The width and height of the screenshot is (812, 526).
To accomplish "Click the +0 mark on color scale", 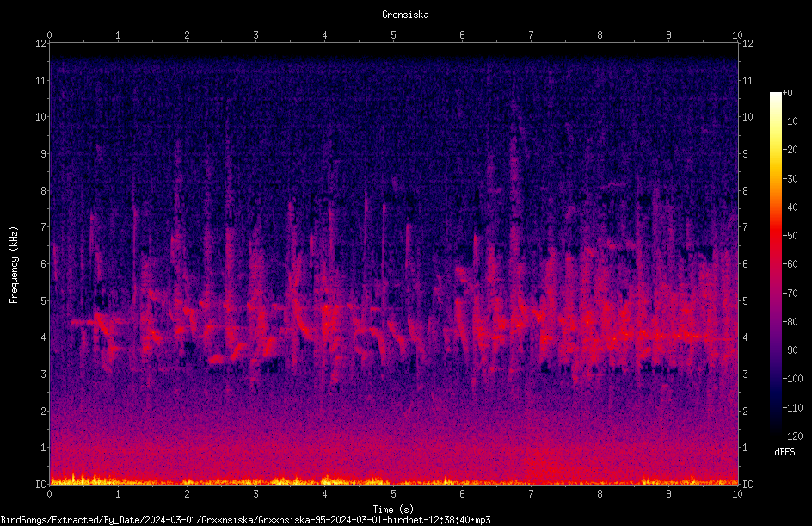I will click(787, 93).
